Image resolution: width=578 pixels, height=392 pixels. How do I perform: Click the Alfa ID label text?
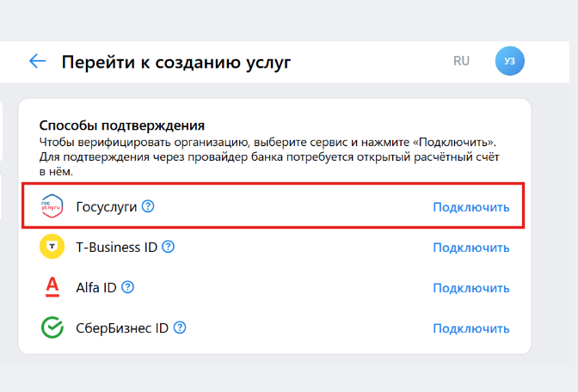96,287
